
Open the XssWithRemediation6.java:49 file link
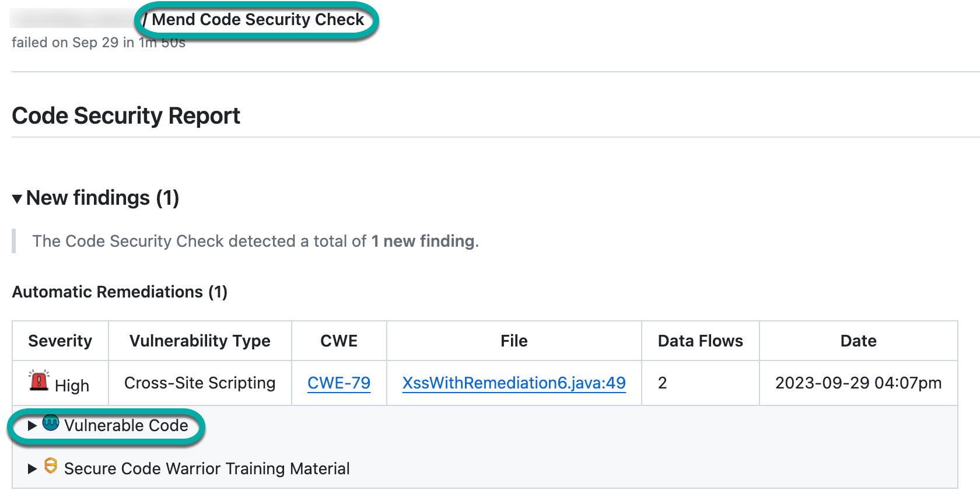pos(514,383)
